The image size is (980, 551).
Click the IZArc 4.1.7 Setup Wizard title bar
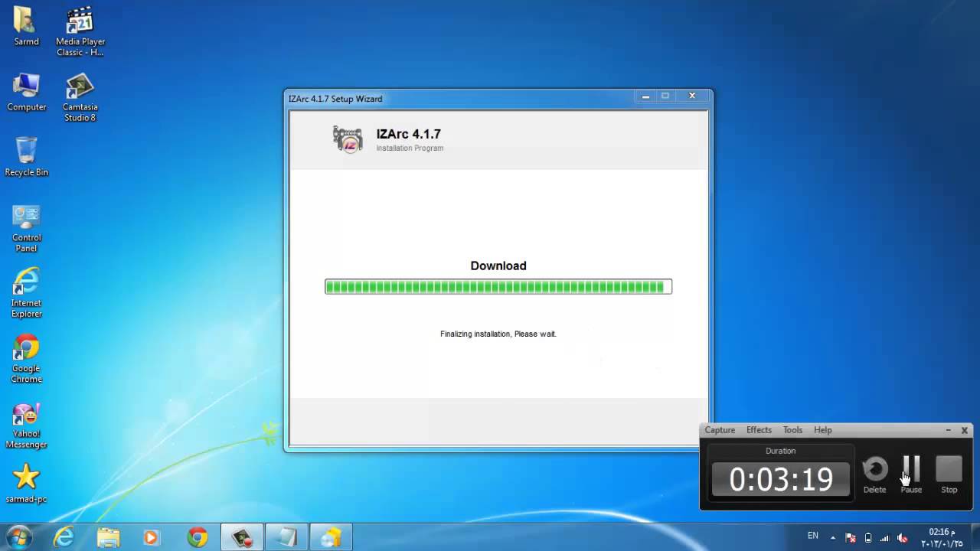coord(459,98)
